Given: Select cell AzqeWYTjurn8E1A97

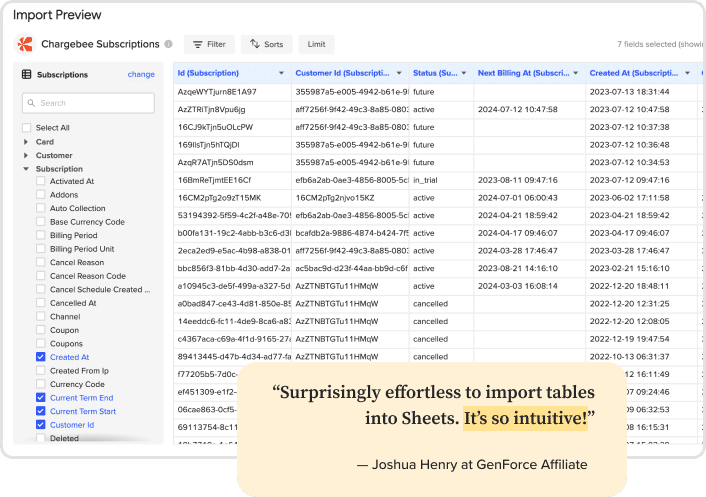Looking at the screenshot, I should [232, 92].
